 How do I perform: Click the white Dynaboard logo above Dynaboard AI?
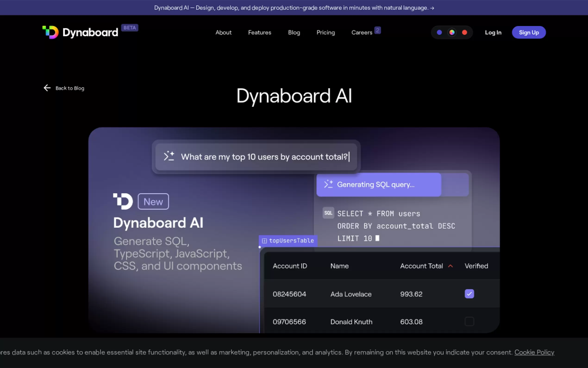coord(123,201)
